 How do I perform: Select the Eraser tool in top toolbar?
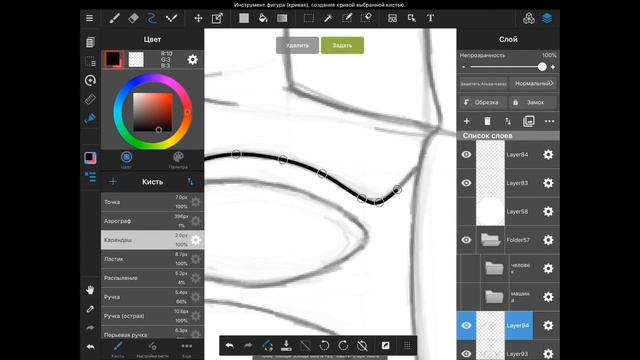[x=133, y=18]
